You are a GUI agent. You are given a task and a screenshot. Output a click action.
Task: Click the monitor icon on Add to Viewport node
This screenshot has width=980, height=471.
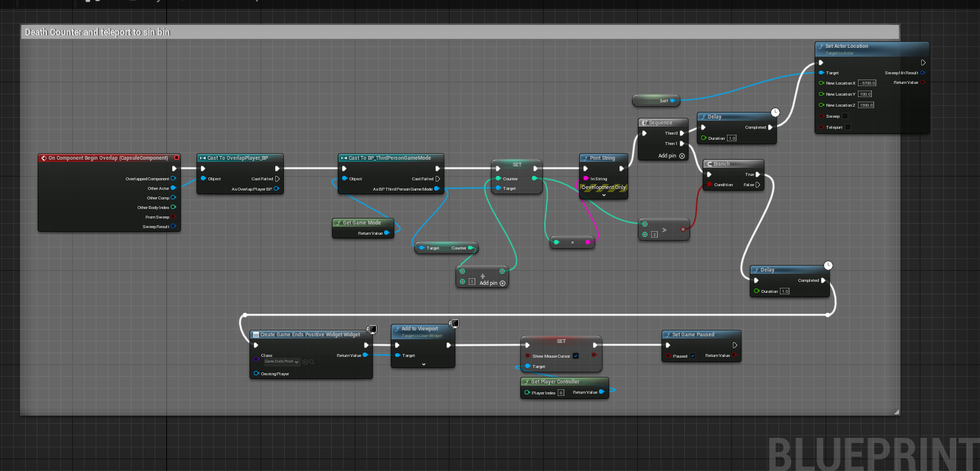pos(454,324)
